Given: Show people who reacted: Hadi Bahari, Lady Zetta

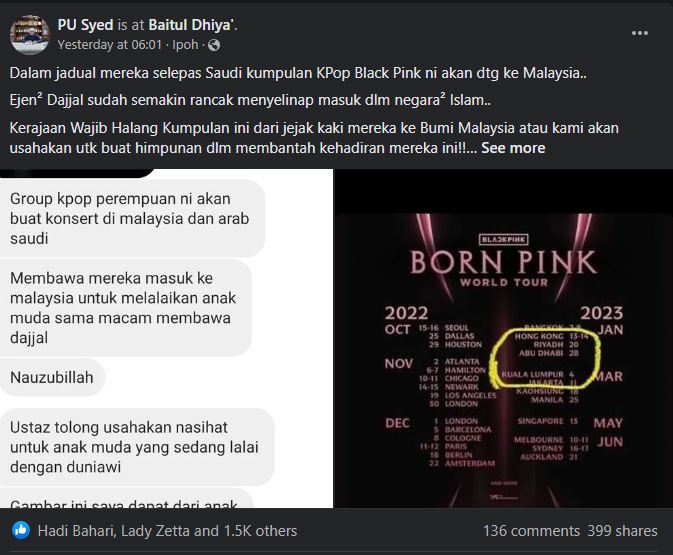Looking at the screenshot, I should coord(167,531).
